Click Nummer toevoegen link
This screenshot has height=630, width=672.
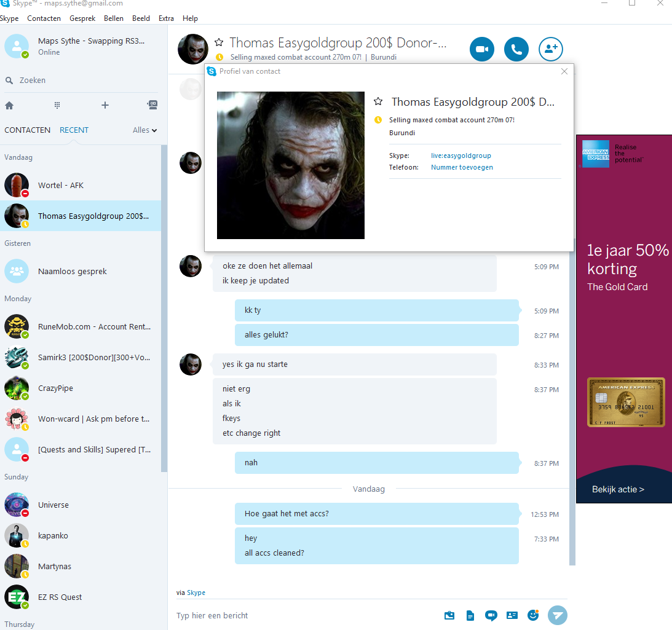(x=462, y=167)
